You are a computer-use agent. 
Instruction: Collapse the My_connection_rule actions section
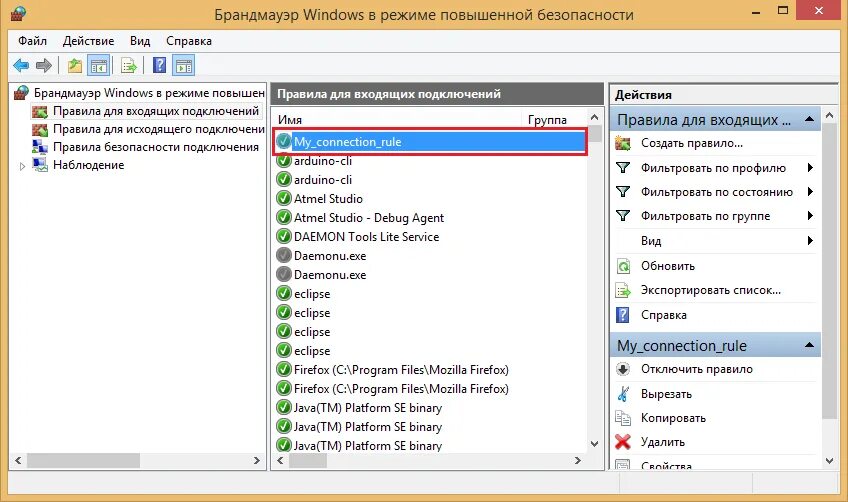tap(809, 345)
